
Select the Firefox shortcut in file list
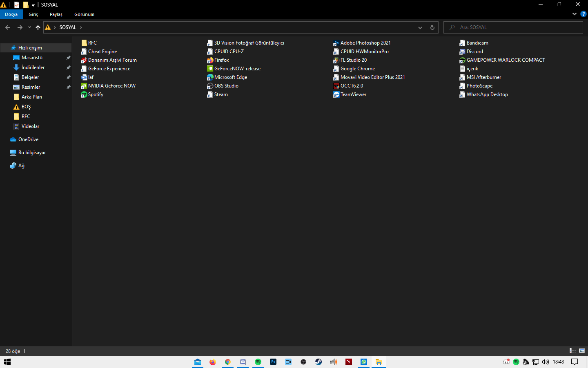click(218, 60)
